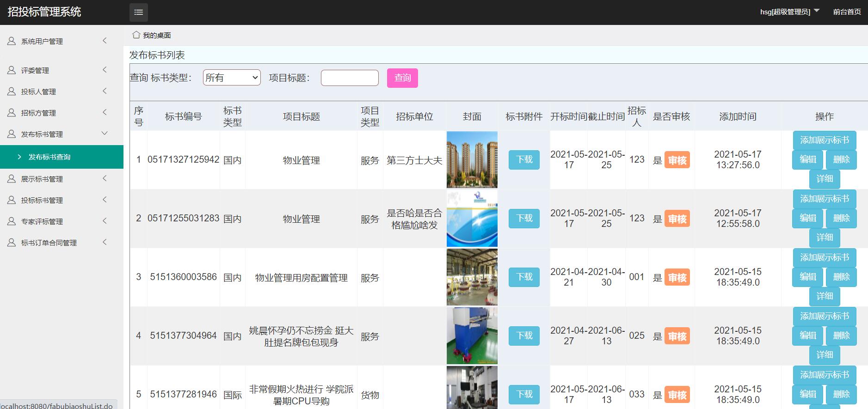This screenshot has width=868, height=409.
Task: Click 编辑 for bid 5151360003586
Action: click(x=807, y=277)
